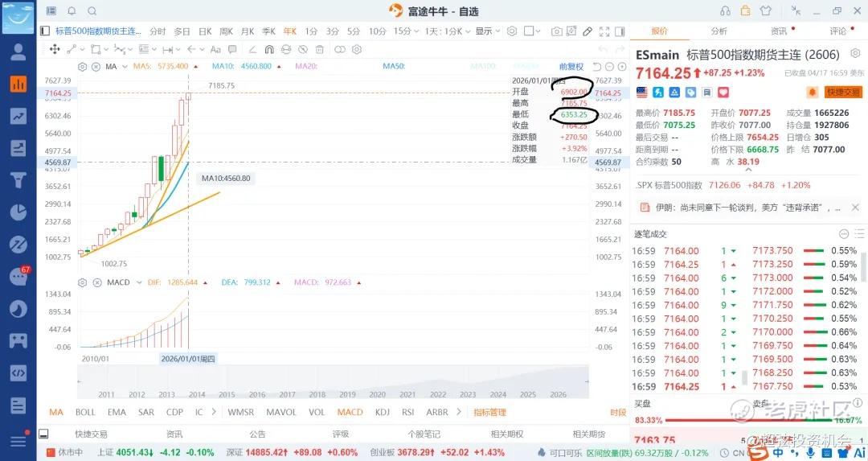Viewport: 868px width, 461px height.
Task: Open the shirt skin theme icon
Action: 766,10
